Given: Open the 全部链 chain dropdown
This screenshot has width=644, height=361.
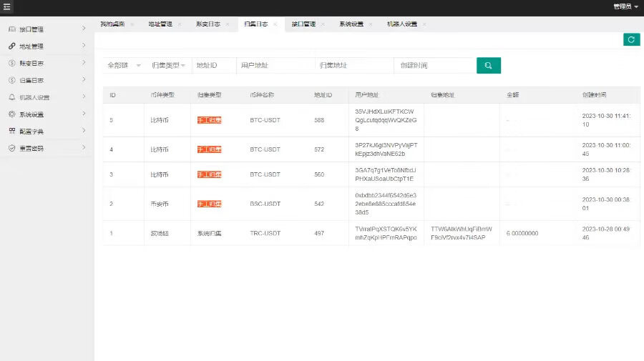Looking at the screenshot, I should coord(123,65).
